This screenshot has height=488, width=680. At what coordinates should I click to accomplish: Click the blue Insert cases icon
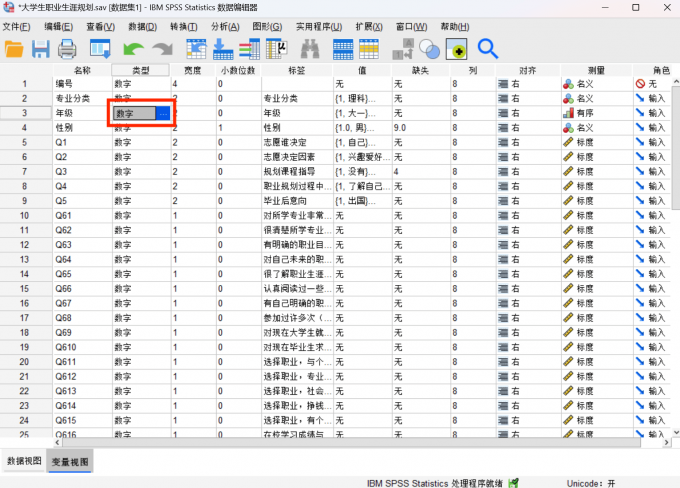(x=343, y=49)
